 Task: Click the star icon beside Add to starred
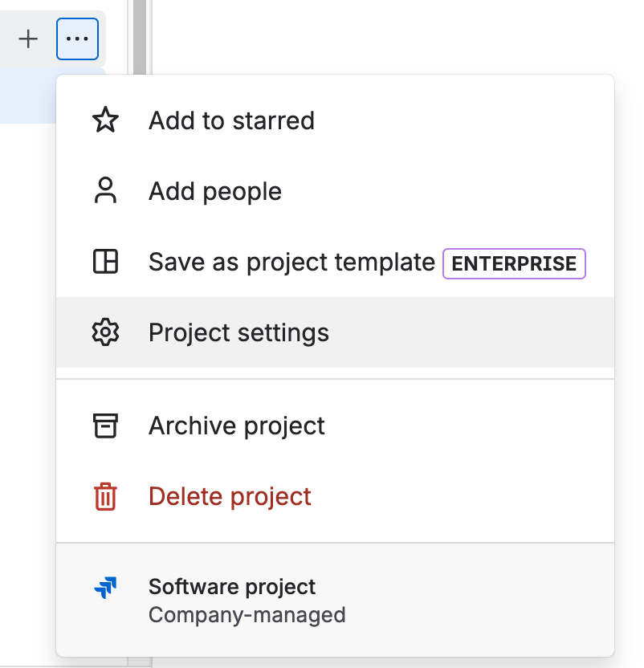105,120
